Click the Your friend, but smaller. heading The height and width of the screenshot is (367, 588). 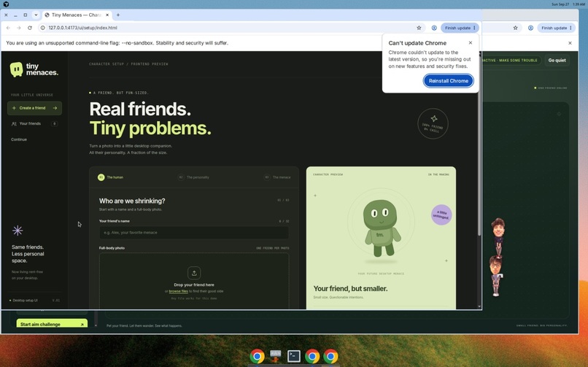click(350, 289)
